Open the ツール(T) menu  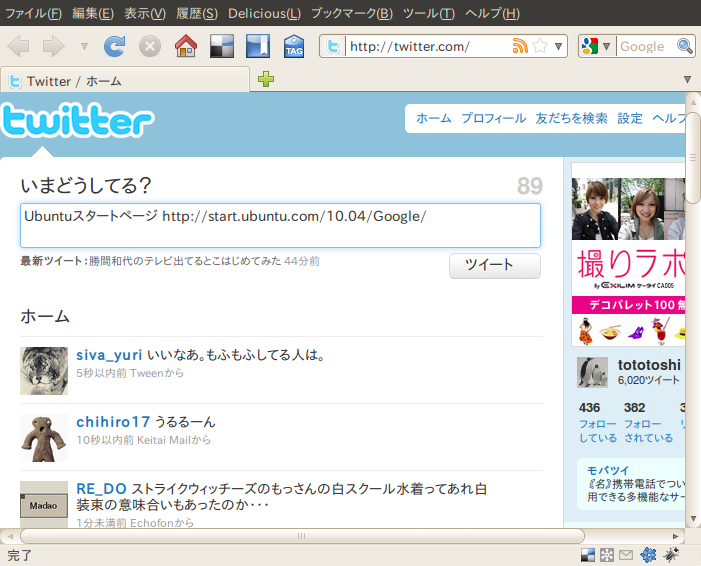(x=429, y=13)
